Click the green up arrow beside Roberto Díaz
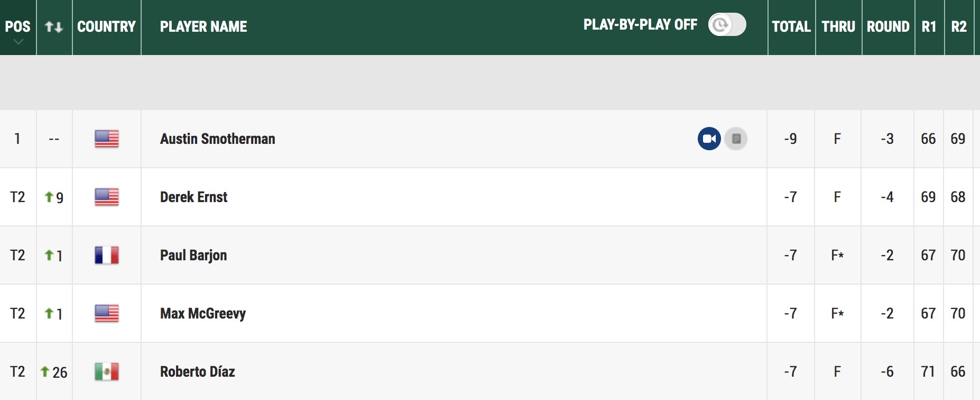This screenshot has width=980, height=400. coord(45,372)
